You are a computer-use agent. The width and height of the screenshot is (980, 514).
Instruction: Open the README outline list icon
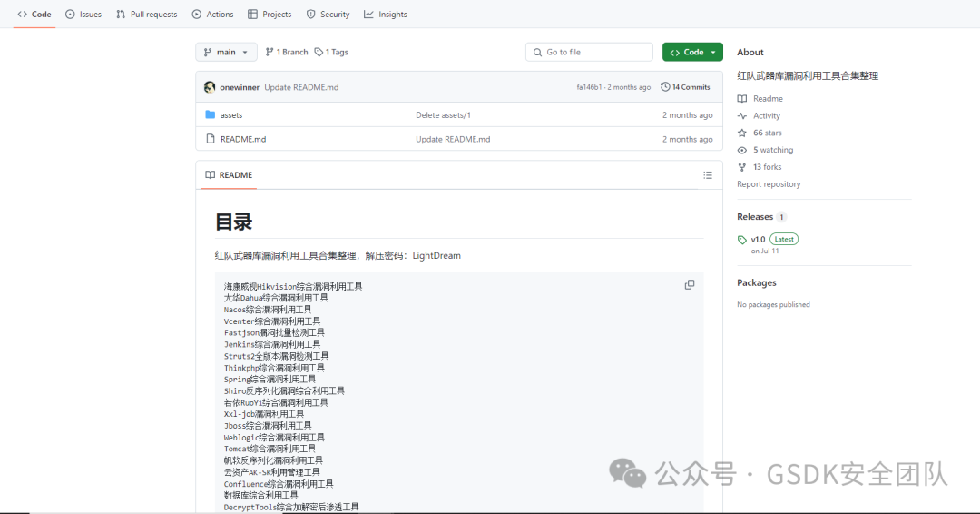coord(708,175)
